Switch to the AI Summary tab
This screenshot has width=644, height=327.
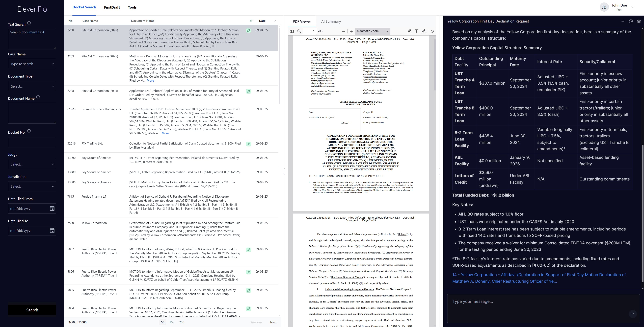[x=331, y=21]
